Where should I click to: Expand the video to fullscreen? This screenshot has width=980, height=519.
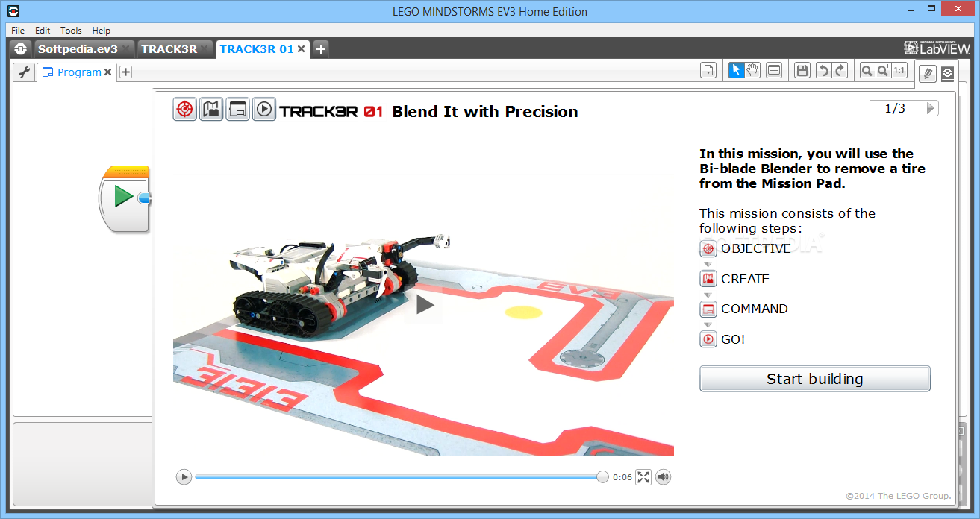pos(643,477)
